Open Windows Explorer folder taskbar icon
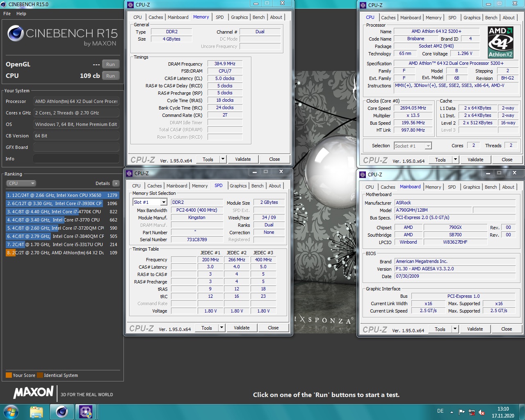Image resolution: width=525 pixels, height=420 pixels. click(x=37, y=411)
